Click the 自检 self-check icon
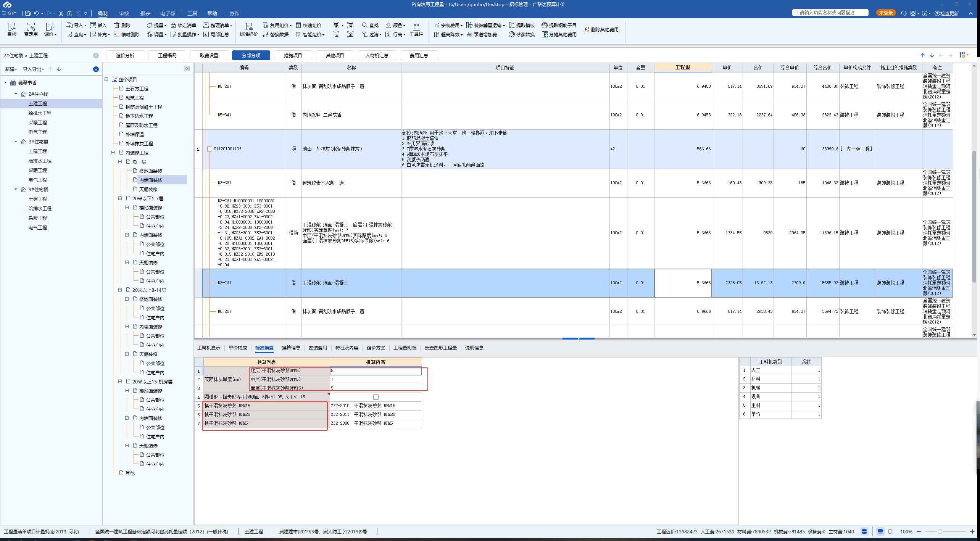The height and width of the screenshot is (541, 980). pos(12,27)
